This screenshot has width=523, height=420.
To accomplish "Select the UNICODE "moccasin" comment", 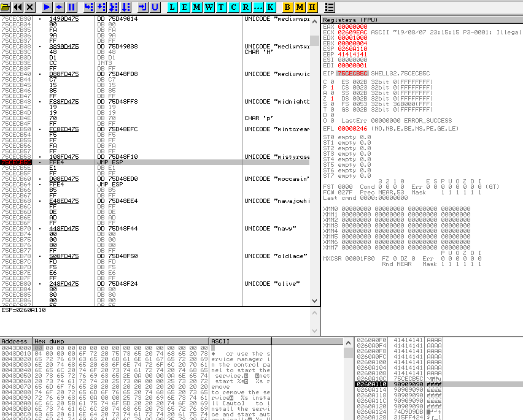I will [276, 179].
